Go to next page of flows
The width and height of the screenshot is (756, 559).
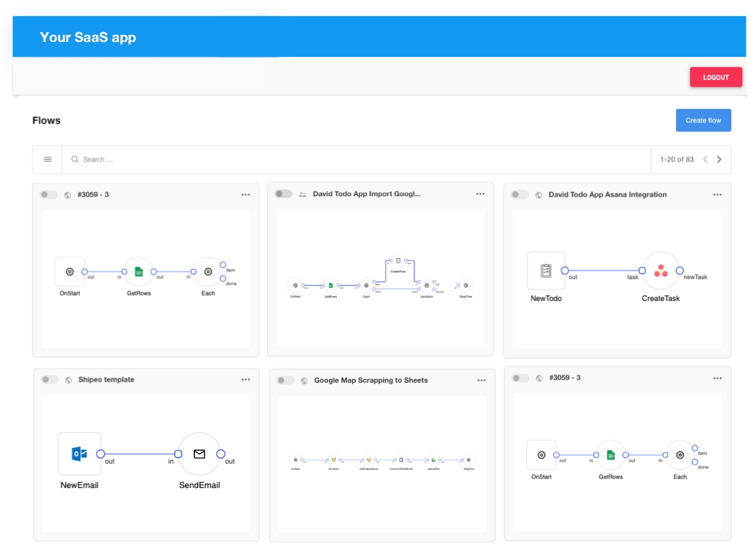(719, 159)
